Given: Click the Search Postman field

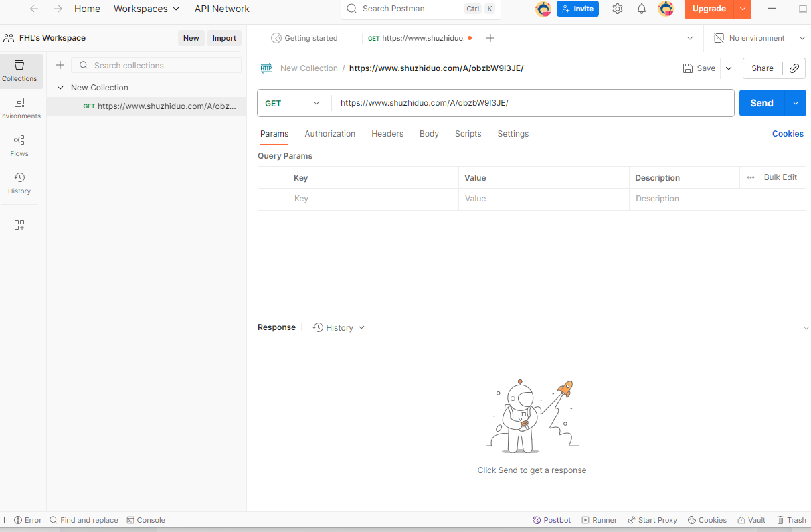Looking at the screenshot, I should pos(421,9).
